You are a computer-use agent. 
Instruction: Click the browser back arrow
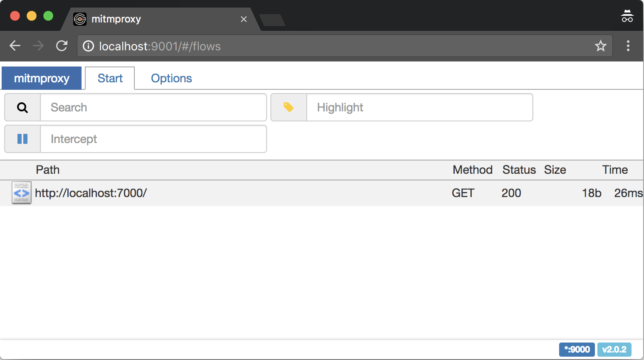pos(15,46)
